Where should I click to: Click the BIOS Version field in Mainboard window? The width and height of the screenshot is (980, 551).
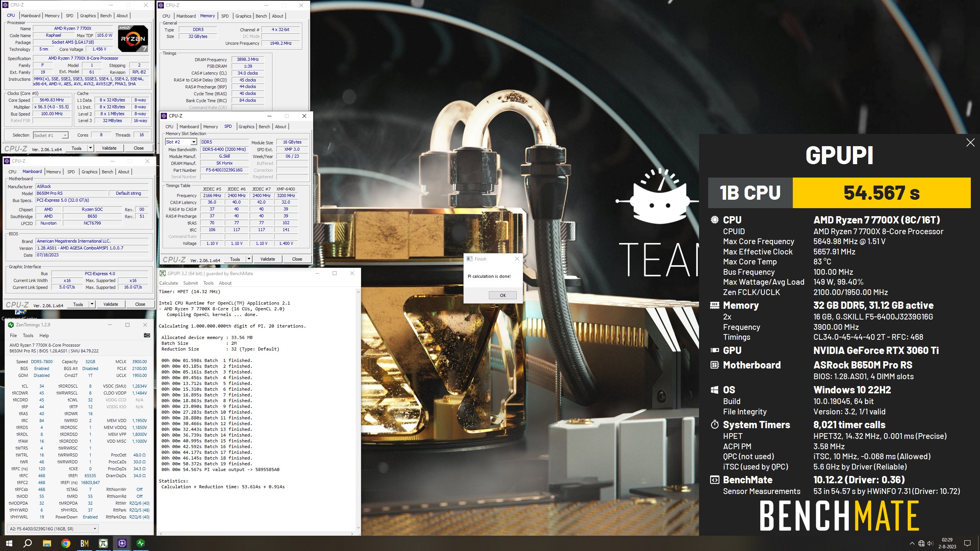coord(92,248)
